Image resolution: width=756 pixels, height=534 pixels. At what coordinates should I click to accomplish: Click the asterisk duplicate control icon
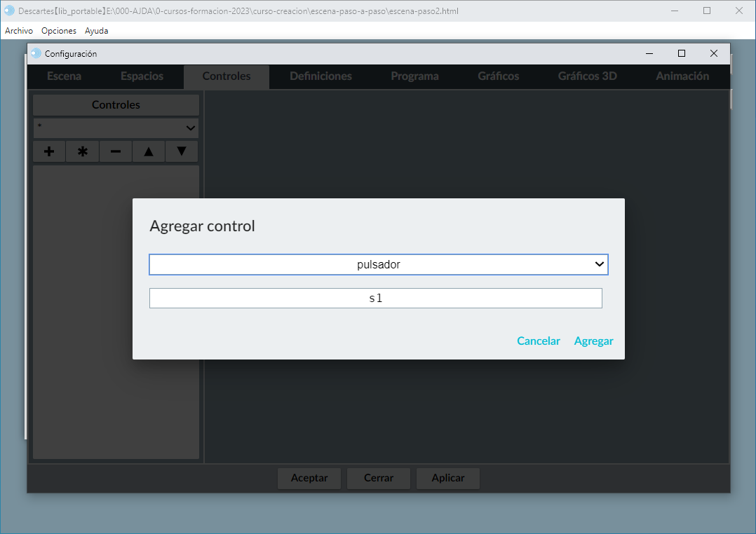pyautogui.click(x=83, y=151)
